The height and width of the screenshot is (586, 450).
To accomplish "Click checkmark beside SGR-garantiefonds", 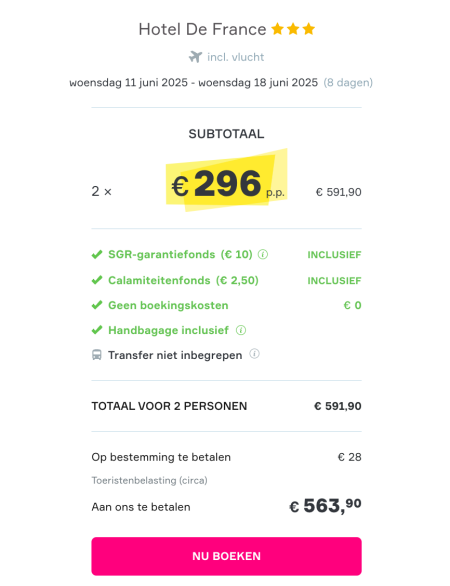I will (97, 255).
